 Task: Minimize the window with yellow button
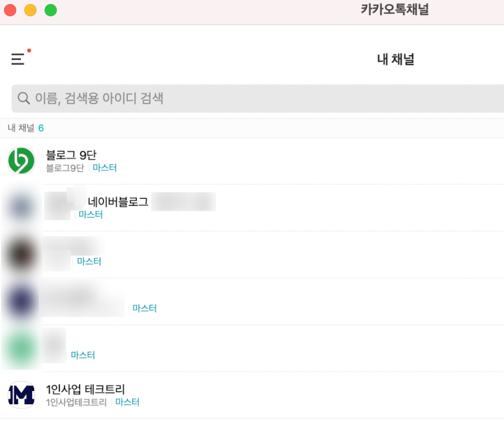tap(31, 10)
